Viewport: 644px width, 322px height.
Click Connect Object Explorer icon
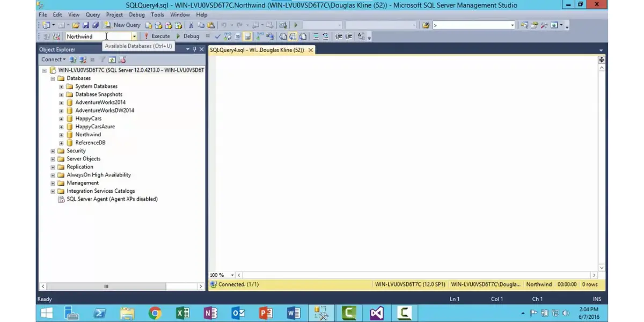(73, 60)
